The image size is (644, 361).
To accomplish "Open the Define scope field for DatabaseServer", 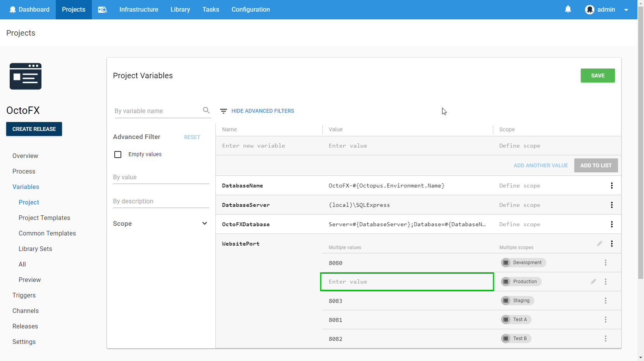I will click(519, 205).
